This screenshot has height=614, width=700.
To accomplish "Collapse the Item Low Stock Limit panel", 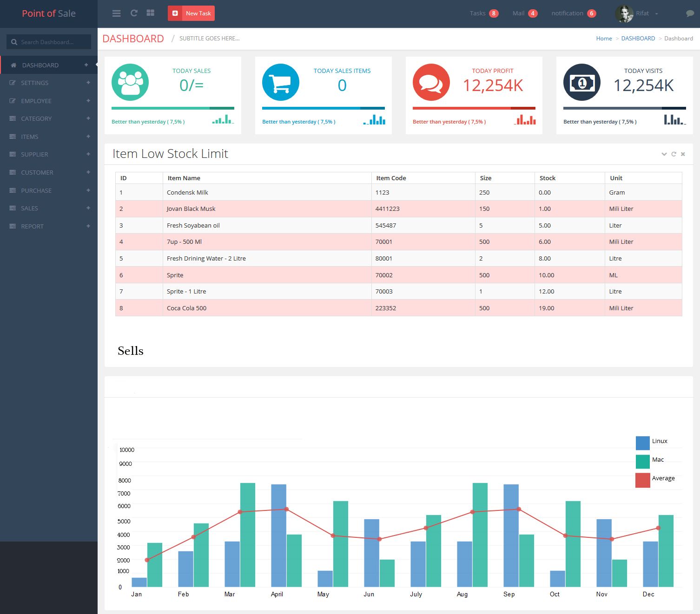I will [664, 154].
